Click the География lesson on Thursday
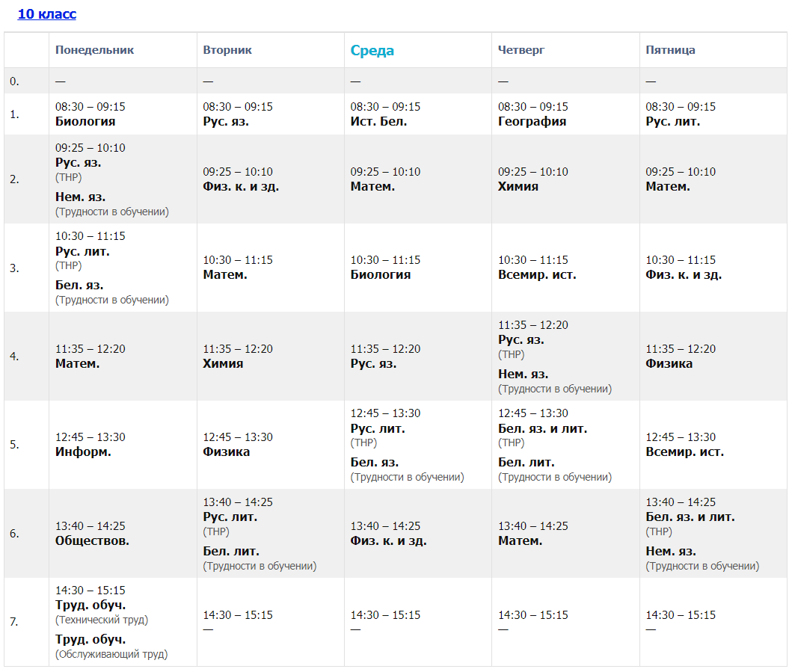Viewport: 792px width, 672px height. (532, 122)
